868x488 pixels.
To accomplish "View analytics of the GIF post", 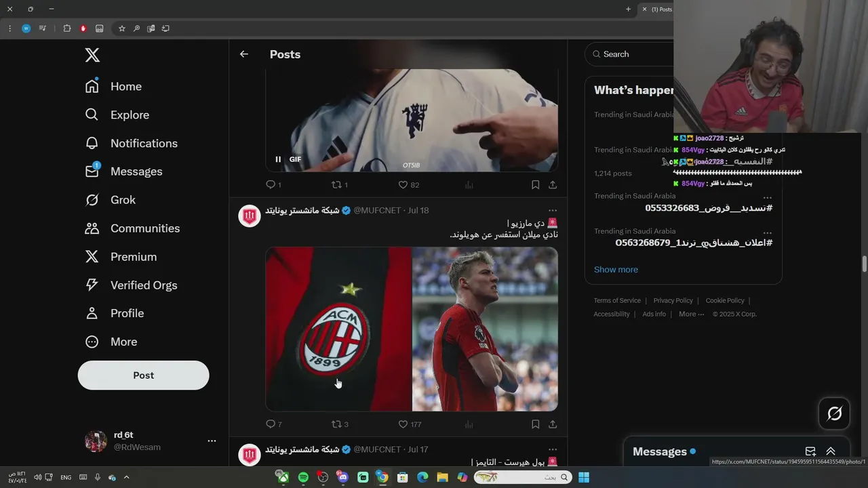I will 469,184.
